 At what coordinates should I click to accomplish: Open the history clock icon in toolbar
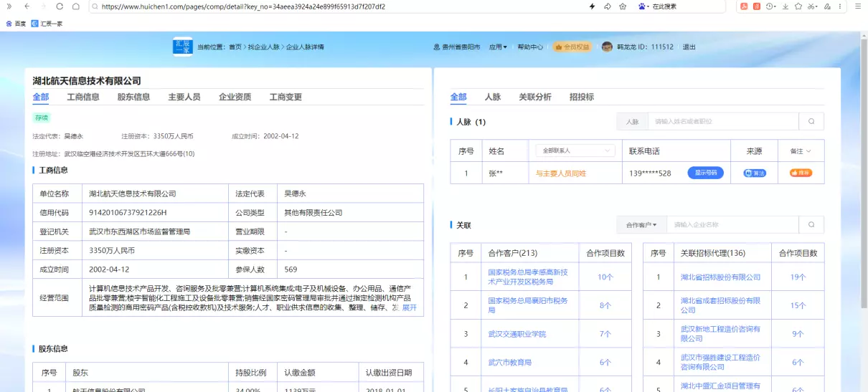coord(770,6)
